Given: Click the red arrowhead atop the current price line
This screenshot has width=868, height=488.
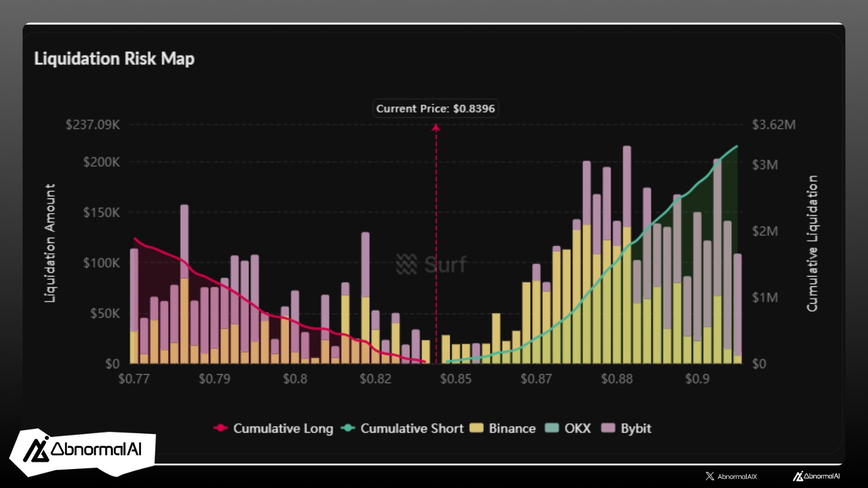Looking at the screenshot, I should (x=436, y=127).
